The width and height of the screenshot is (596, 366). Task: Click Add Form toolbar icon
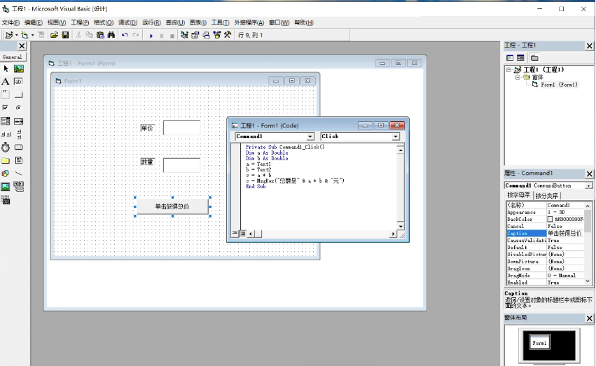[25, 35]
